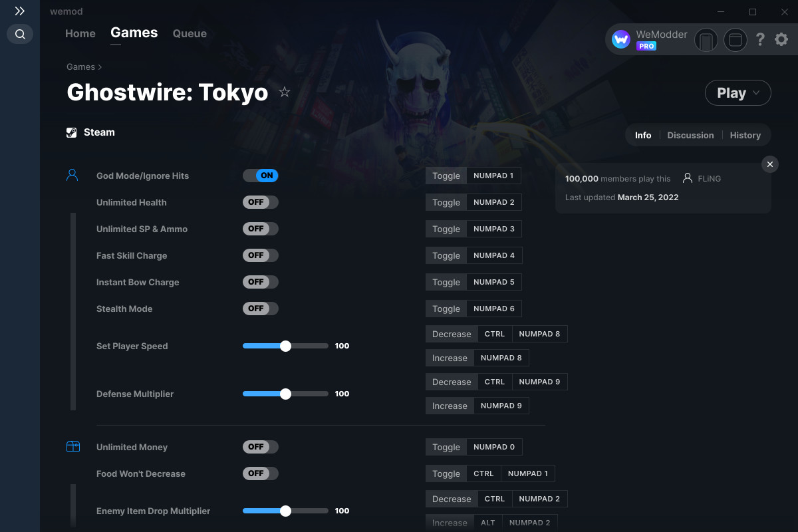This screenshot has height=532, width=798.
Task: Click the blue player category icon
Action: (73, 174)
